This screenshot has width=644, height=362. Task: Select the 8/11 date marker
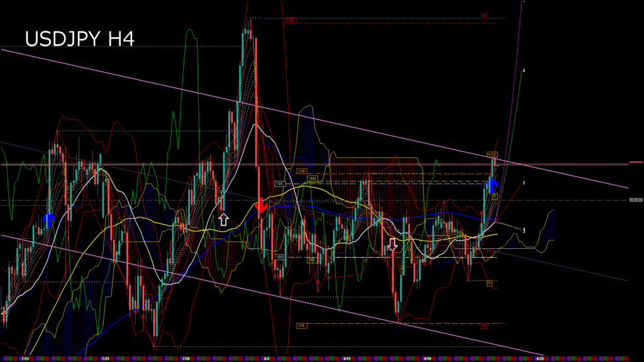347,358
